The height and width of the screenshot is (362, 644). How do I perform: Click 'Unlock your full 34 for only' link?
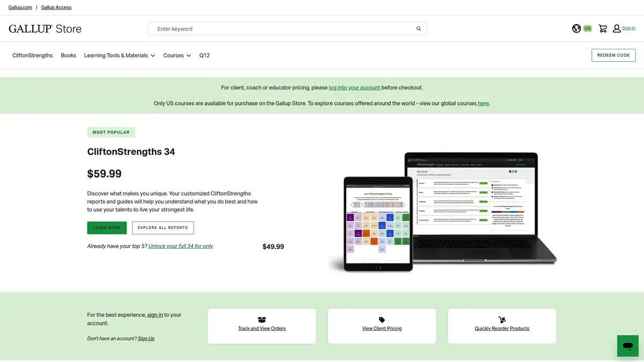point(181,246)
